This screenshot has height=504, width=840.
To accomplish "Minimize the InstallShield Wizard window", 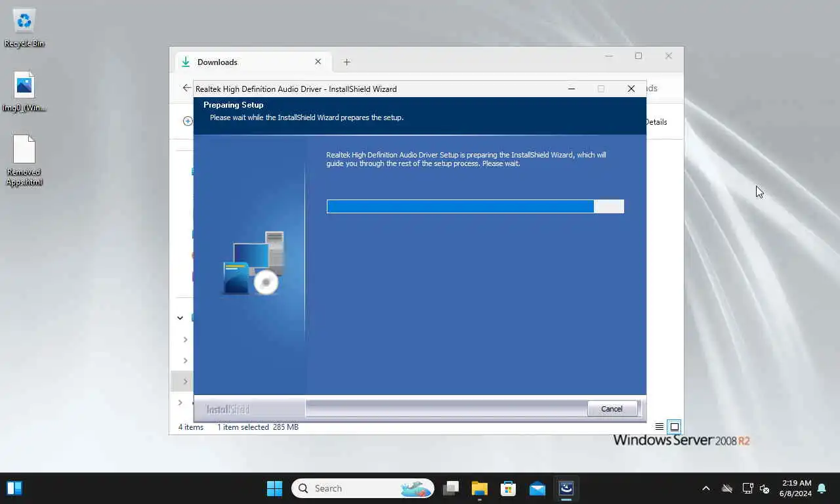I will 572,89.
